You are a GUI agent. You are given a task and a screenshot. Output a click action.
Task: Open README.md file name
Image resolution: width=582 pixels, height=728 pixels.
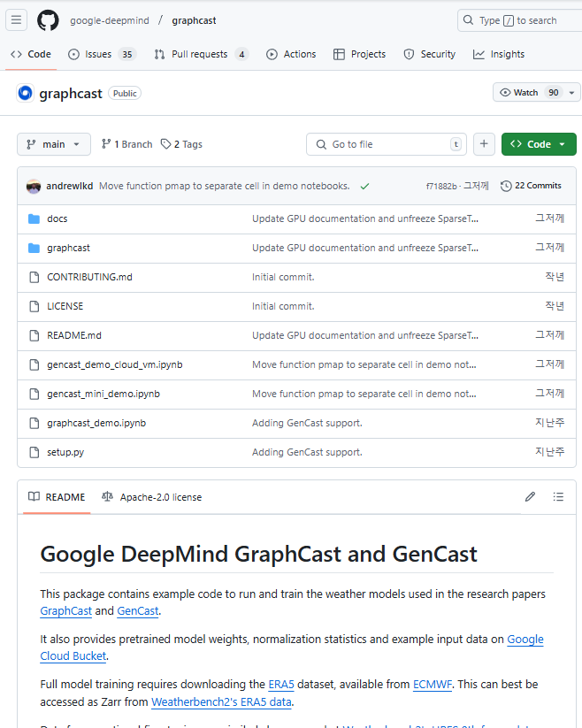[74, 335]
